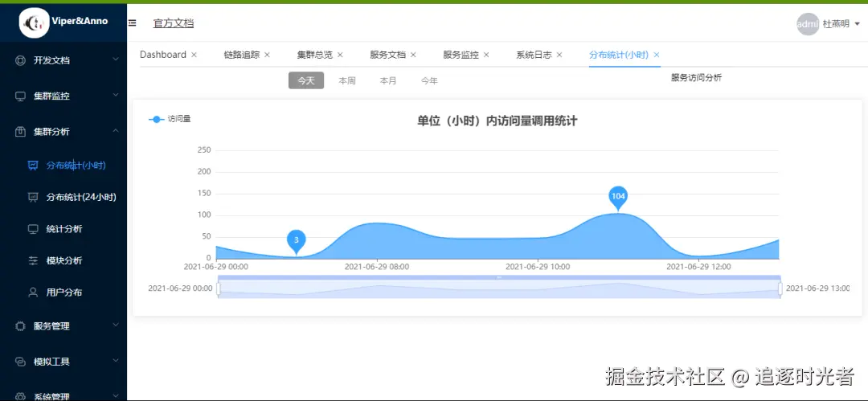Open the 杜燕明 user dropdown
The height and width of the screenshot is (401, 868).
pyautogui.click(x=841, y=24)
